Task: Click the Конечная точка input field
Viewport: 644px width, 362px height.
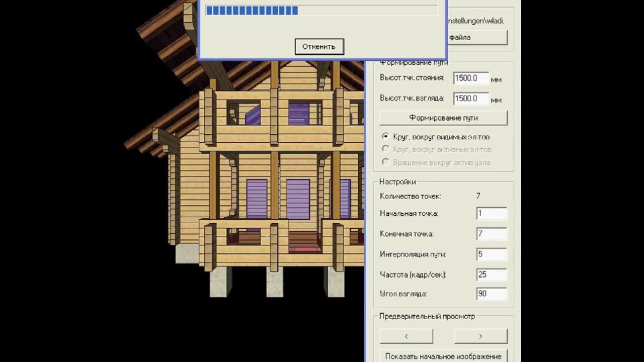Action: [x=492, y=234]
